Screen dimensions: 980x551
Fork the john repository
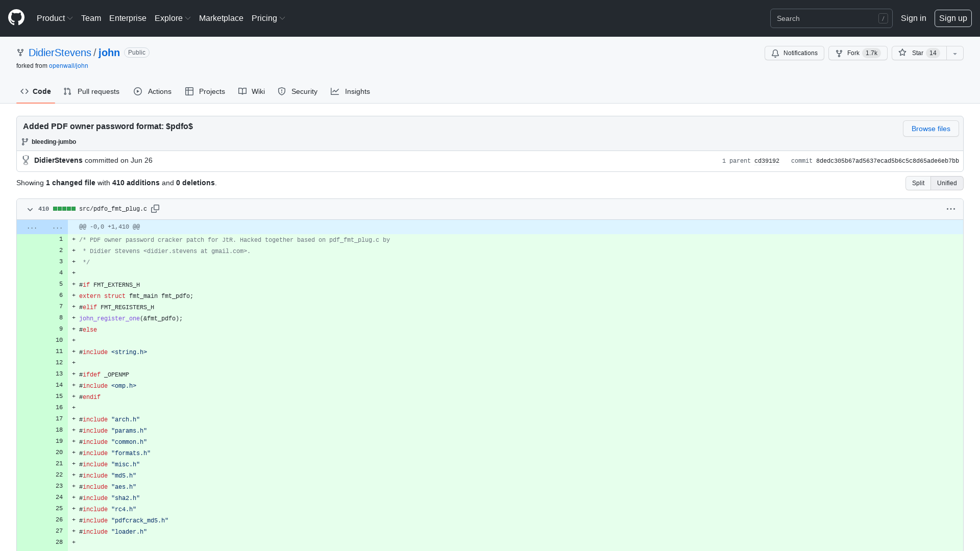tap(857, 53)
